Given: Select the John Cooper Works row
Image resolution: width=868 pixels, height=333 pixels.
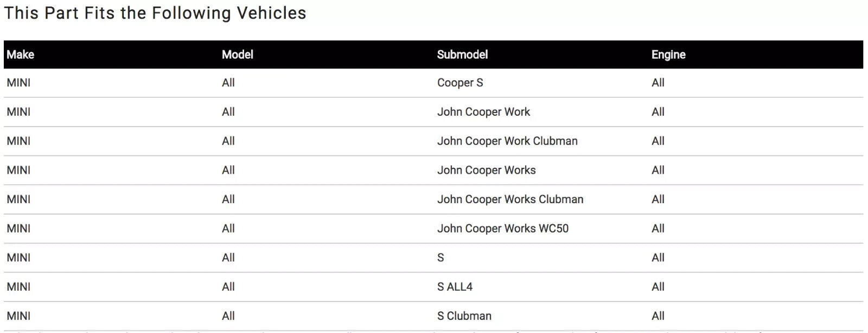Looking at the screenshot, I should (x=433, y=170).
